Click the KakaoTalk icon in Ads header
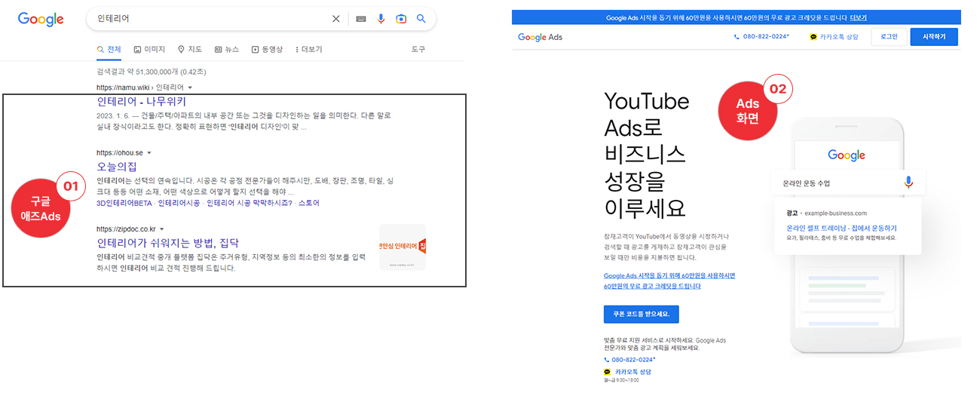980x399 pixels. 813,37
